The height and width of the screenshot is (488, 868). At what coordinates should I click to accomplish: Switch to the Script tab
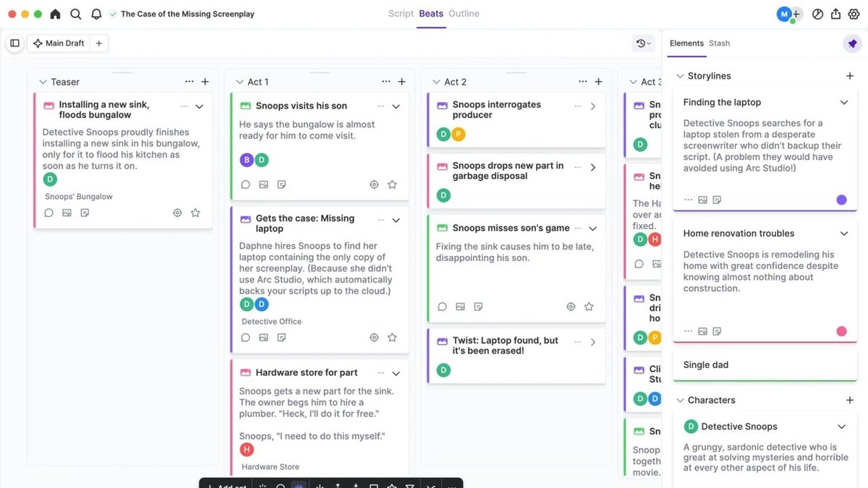(401, 14)
